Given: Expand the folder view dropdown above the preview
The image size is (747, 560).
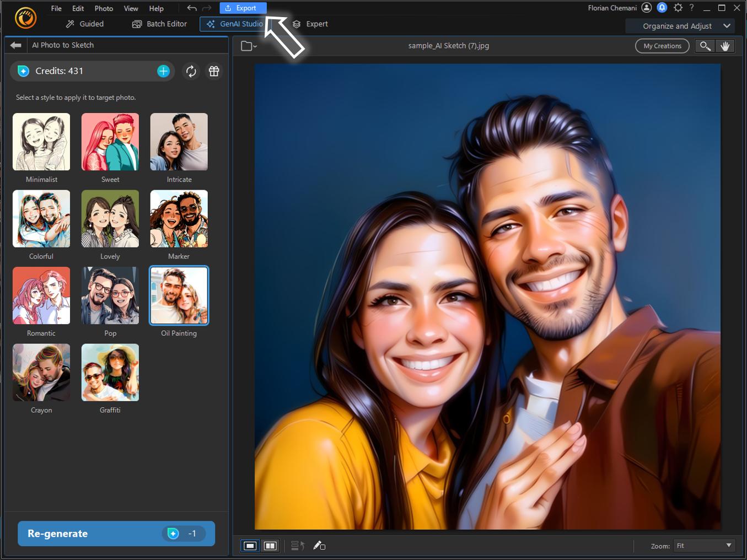Looking at the screenshot, I should 249,46.
